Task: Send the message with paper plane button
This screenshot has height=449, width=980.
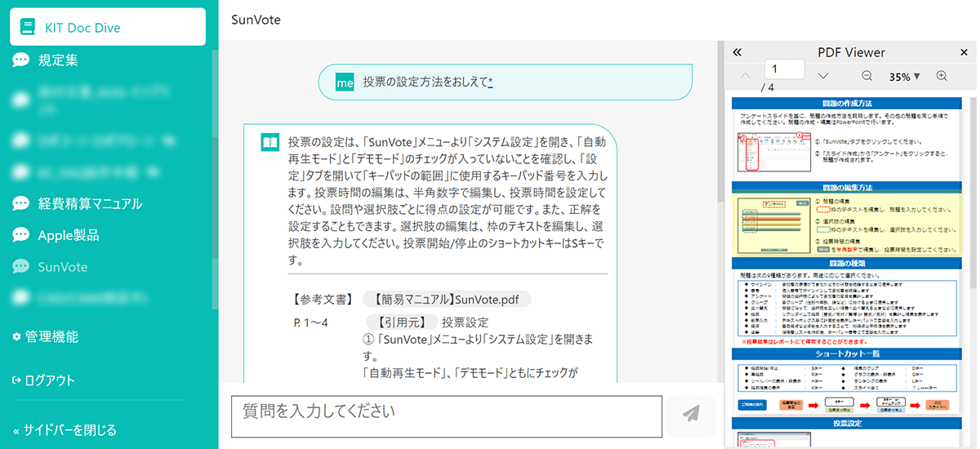Action: (x=691, y=415)
